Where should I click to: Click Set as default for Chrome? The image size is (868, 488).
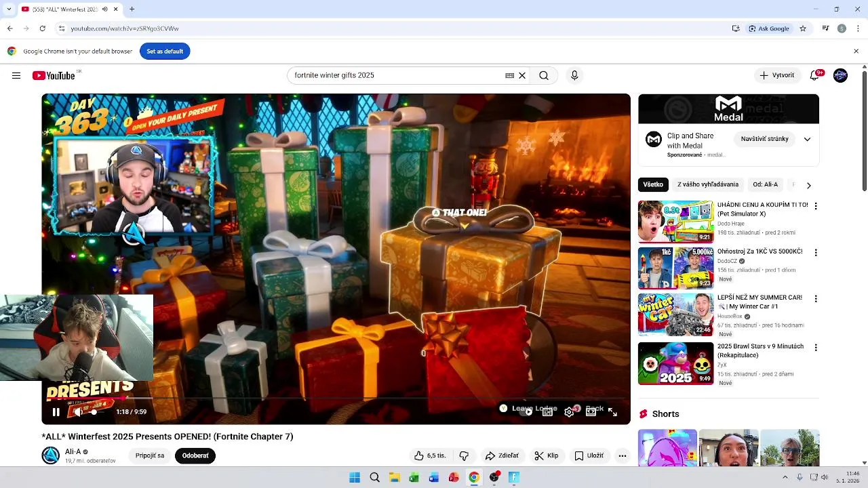165,52
